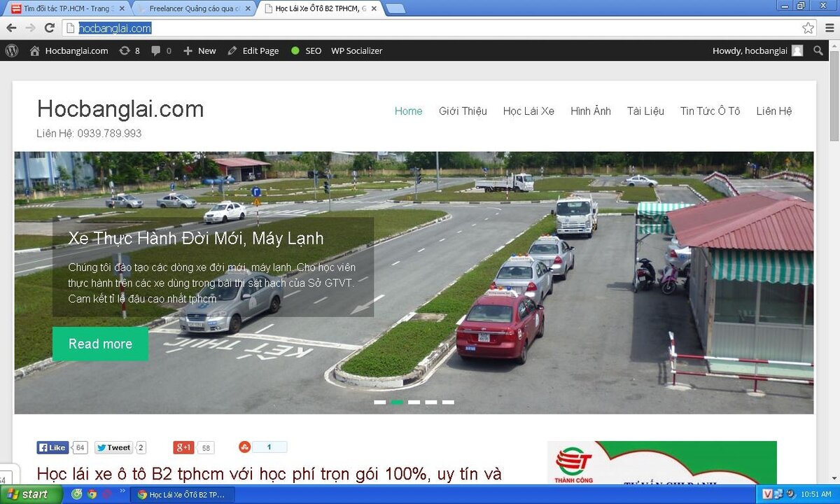Open the comments bubble icon in admin bar
The width and height of the screenshot is (840, 504).
(161, 50)
